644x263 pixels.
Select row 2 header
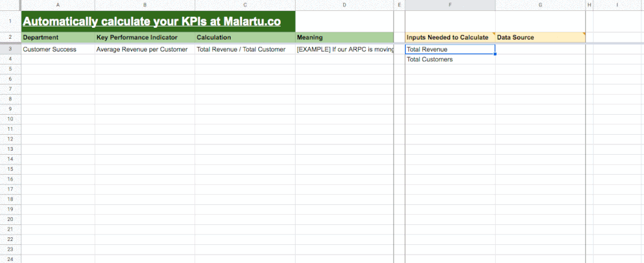point(10,37)
